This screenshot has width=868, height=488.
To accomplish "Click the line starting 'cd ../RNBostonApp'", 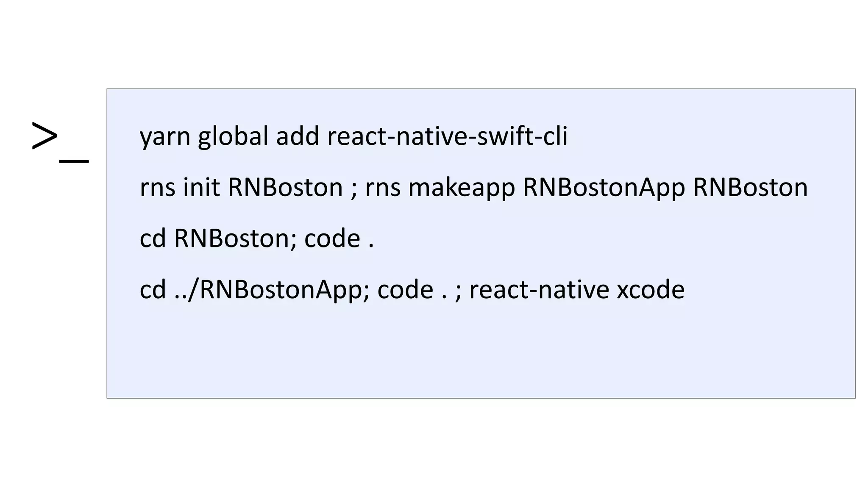I will tap(412, 290).
